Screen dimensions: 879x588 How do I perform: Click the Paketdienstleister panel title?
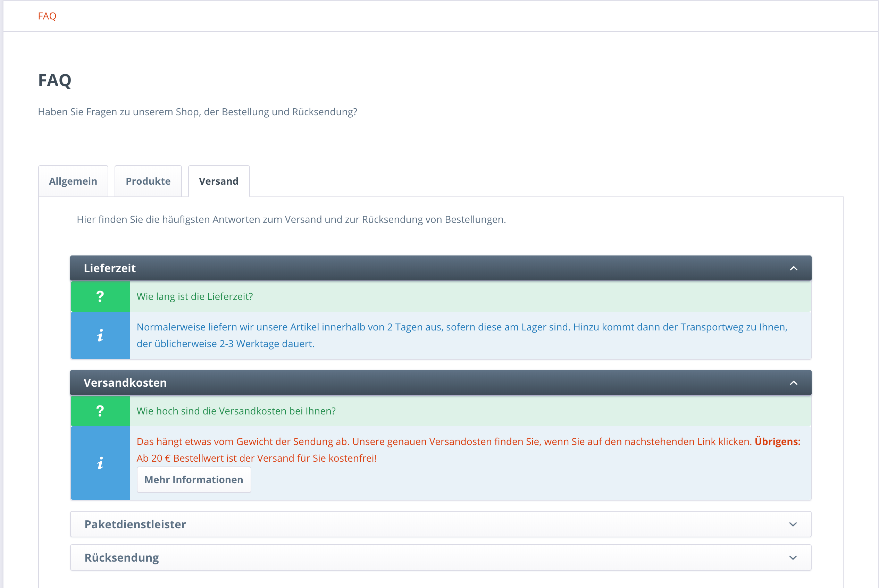pyautogui.click(x=135, y=524)
